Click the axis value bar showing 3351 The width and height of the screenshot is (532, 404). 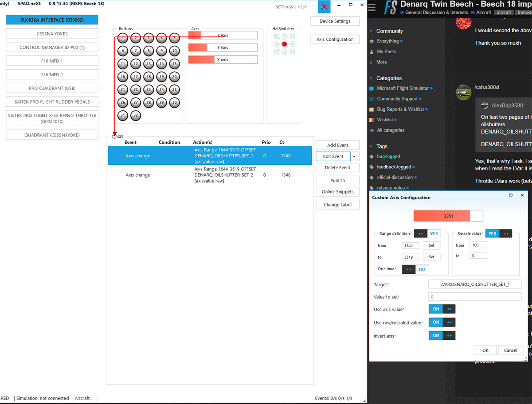(x=448, y=216)
